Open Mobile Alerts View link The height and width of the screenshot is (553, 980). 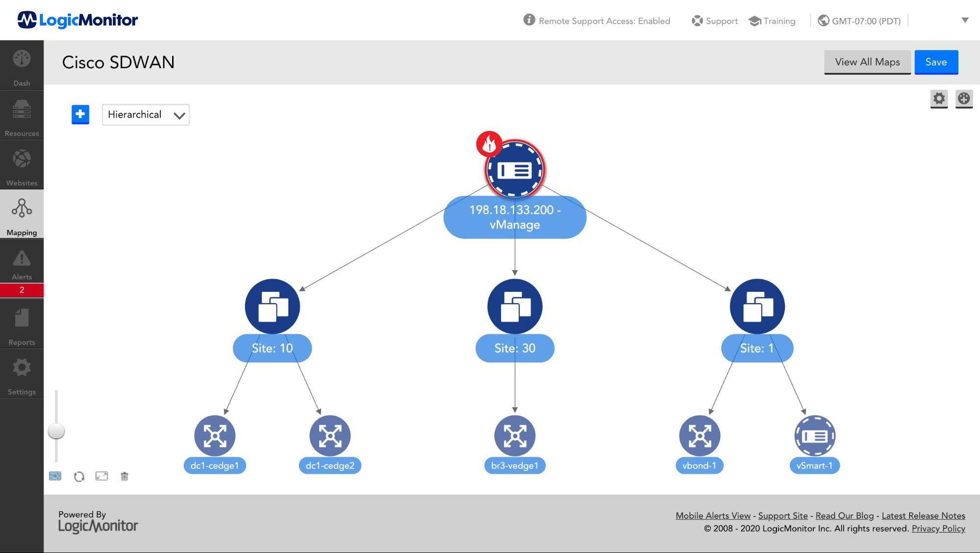(713, 516)
